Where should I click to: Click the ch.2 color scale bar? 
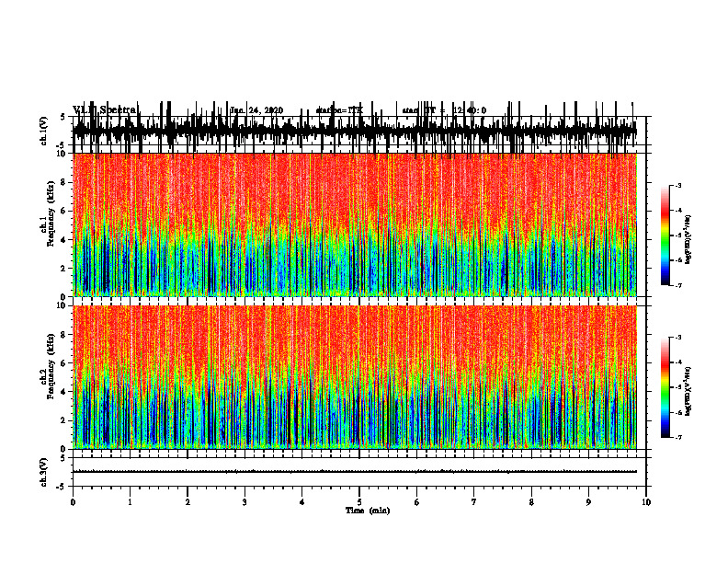(x=665, y=387)
